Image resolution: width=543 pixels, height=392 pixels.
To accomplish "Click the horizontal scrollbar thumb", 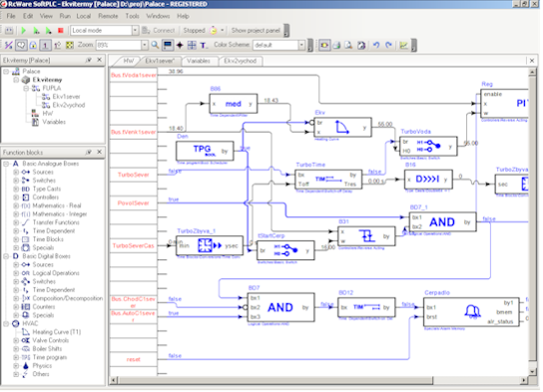I will click(275, 381).
